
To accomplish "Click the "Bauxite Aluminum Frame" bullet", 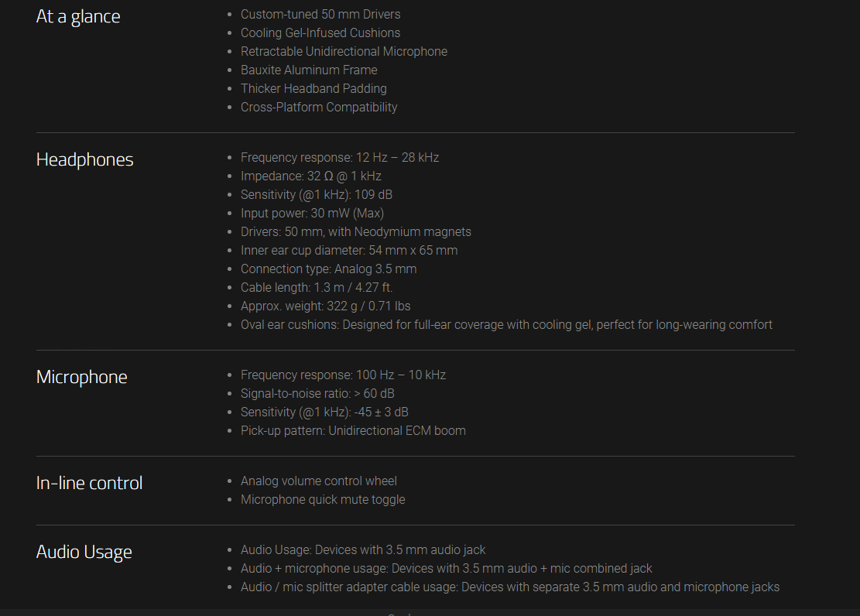I will [309, 70].
